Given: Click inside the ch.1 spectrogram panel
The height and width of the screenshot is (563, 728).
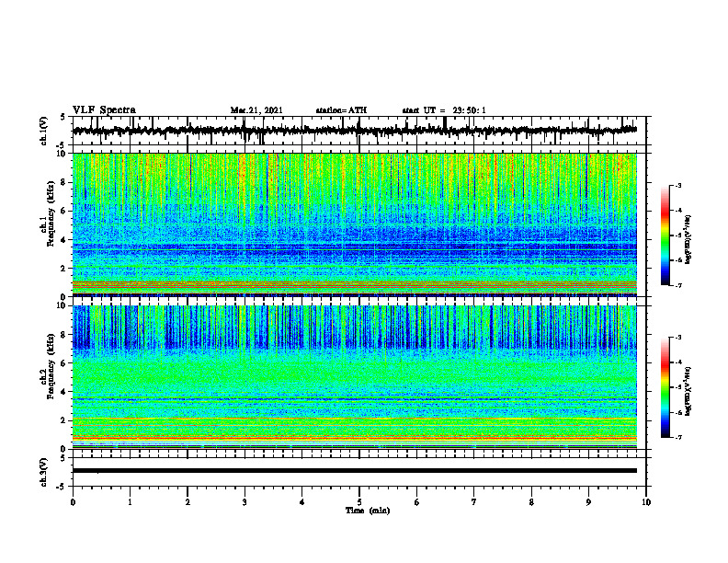Looking at the screenshot, I should pyautogui.click(x=354, y=224).
